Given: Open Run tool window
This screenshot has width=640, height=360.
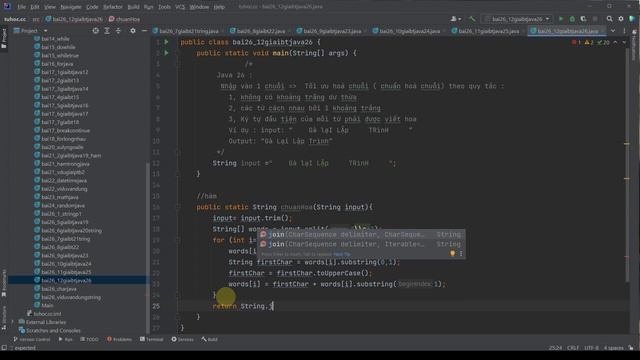Looking at the screenshot, I should coord(65,339).
